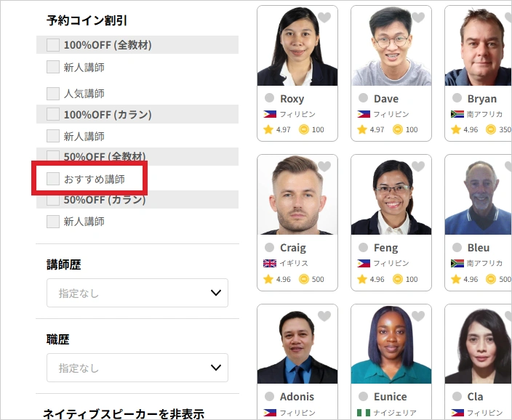
Task: Select the 50%OFF (カラン) checkbox
Action: pyautogui.click(x=53, y=200)
